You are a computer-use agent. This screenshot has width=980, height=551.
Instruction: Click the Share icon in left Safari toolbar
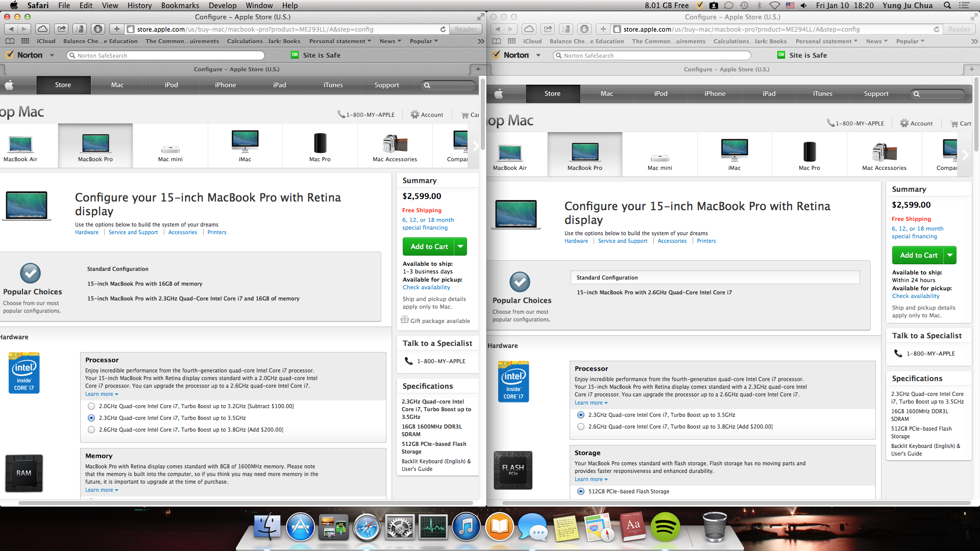(61, 29)
